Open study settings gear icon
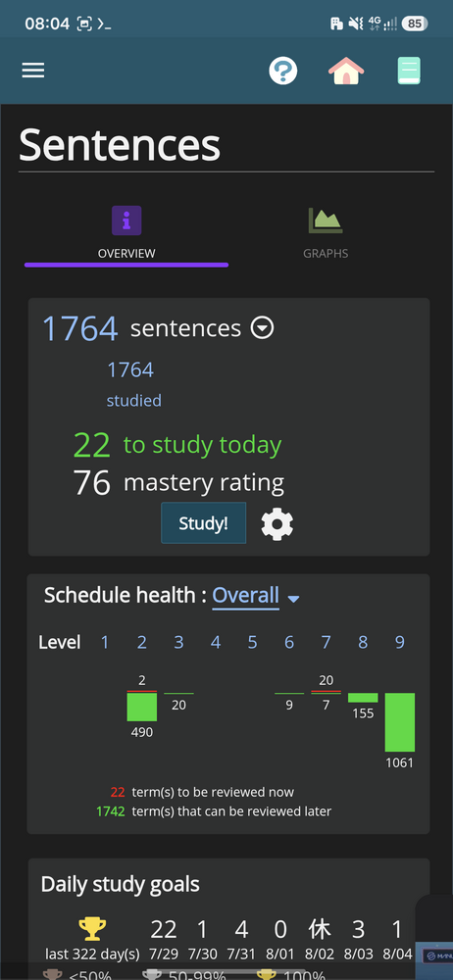This screenshot has height=980, width=453. (x=277, y=523)
